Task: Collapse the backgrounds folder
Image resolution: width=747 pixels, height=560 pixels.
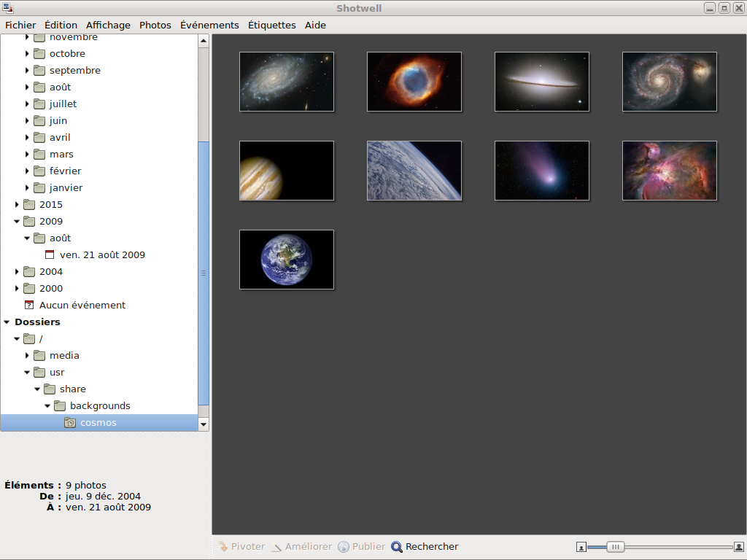Action: click(47, 406)
